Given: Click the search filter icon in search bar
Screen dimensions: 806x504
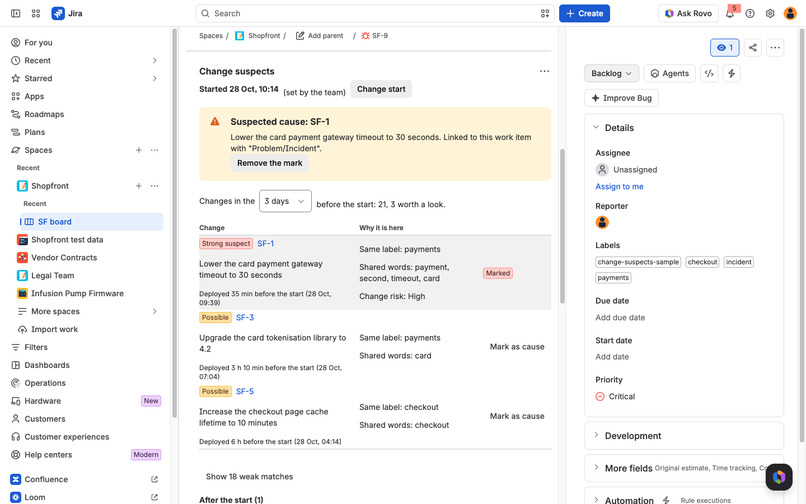Looking at the screenshot, I should pos(545,13).
